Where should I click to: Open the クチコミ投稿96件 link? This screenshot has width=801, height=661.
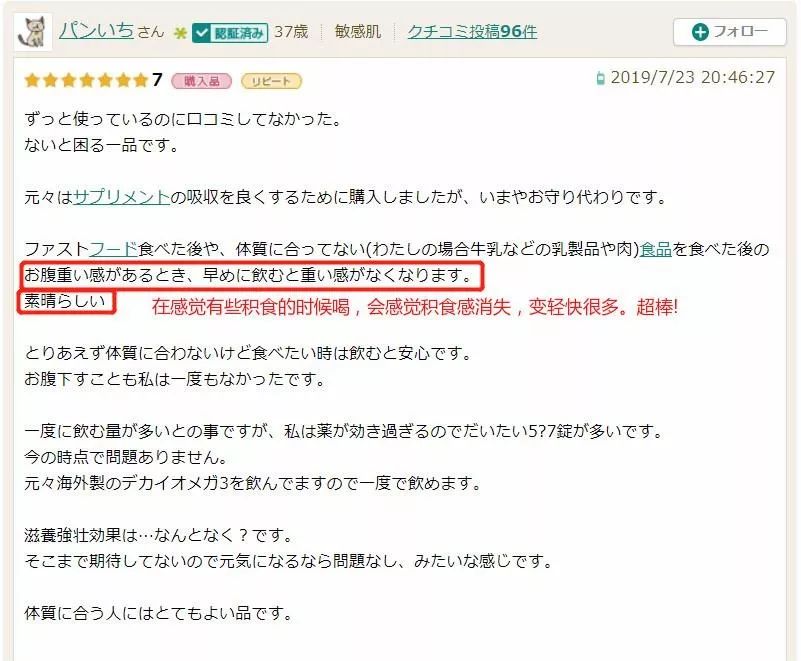(x=472, y=32)
